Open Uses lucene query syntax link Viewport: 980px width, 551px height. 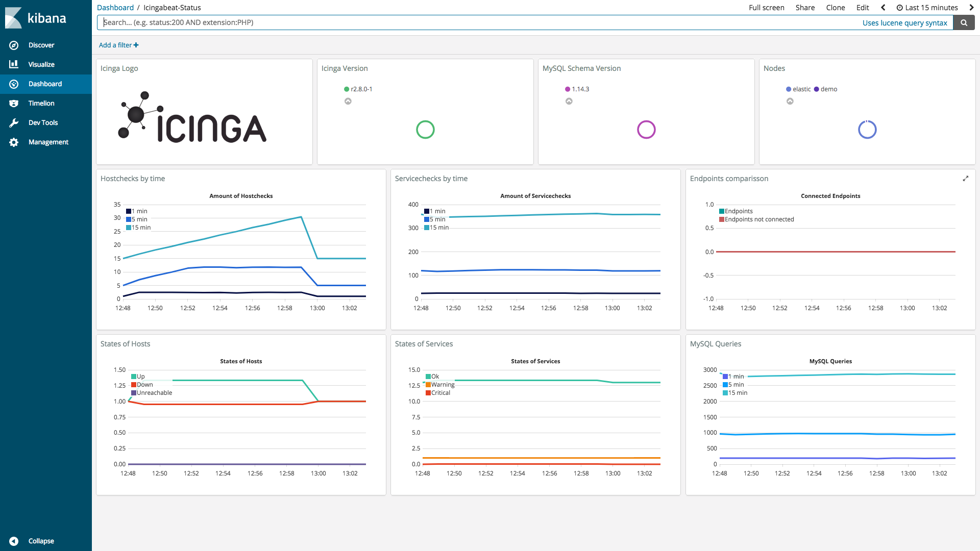905,23
